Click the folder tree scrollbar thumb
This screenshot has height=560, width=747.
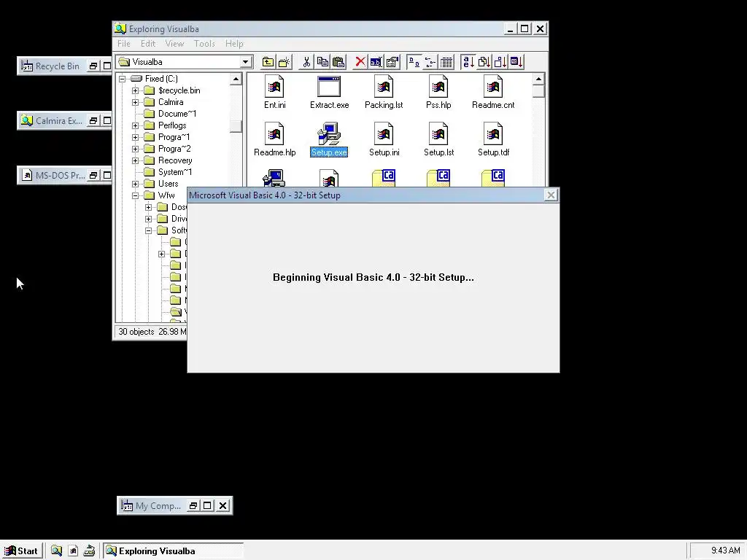236,126
